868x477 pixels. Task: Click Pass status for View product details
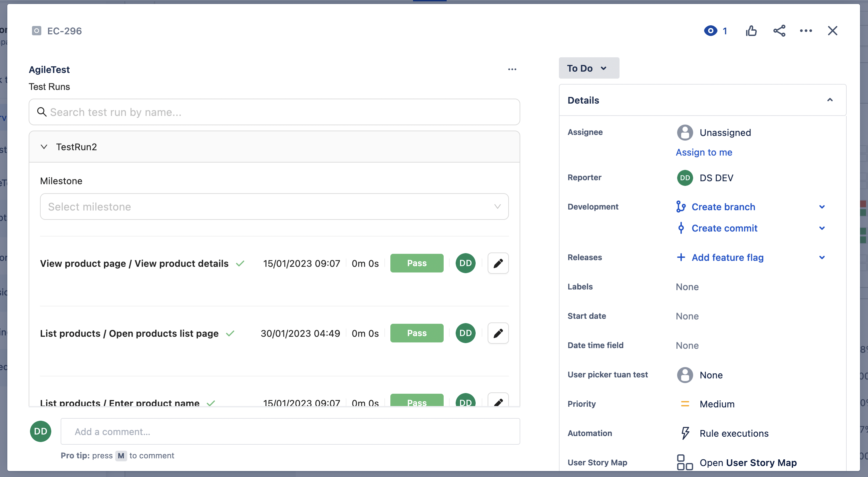pos(417,263)
